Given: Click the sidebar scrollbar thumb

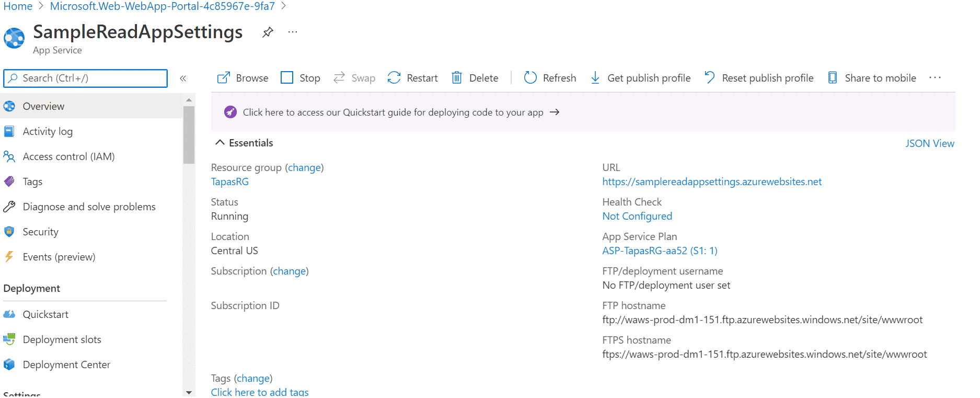Looking at the screenshot, I should click(x=189, y=135).
